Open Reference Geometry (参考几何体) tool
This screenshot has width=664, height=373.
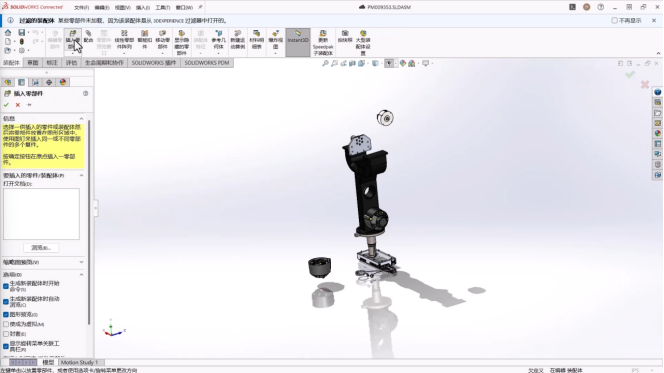point(219,39)
